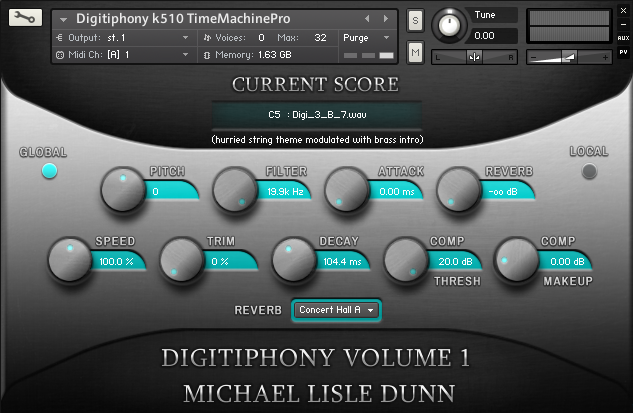Go to previous instrument with left arrow
Screen dimensions: 633x413
pos(367,18)
